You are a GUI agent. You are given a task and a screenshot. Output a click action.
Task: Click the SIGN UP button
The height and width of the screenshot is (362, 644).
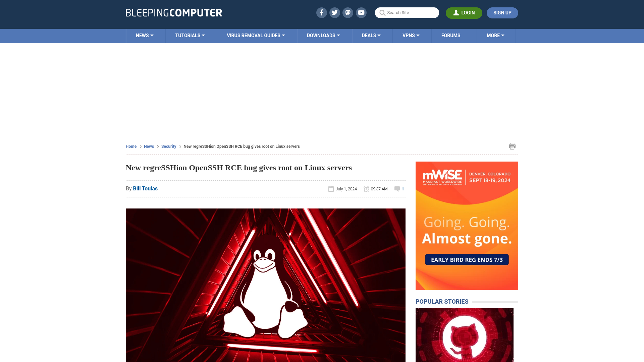click(502, 13)
